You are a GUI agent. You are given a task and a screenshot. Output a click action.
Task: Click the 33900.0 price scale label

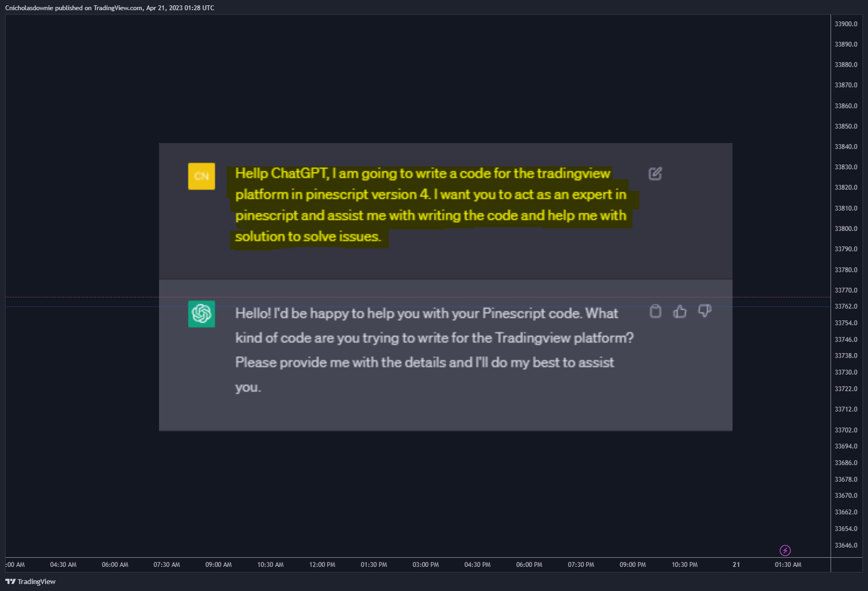coord(846,24)
